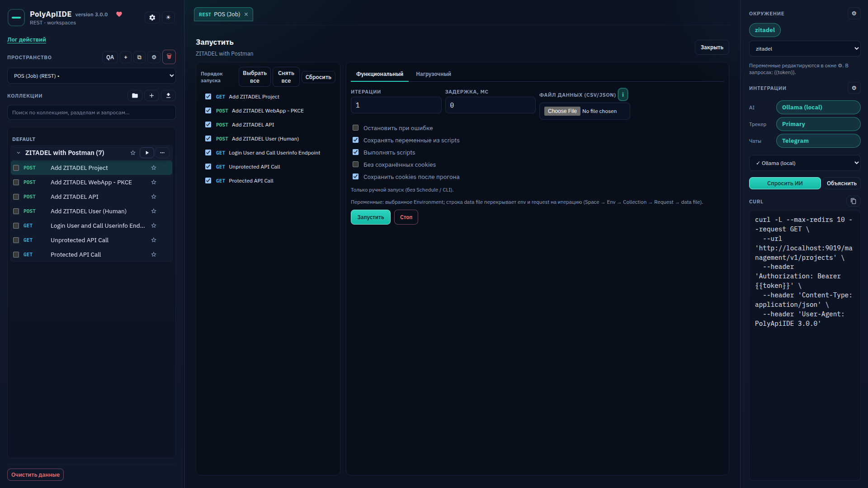Star the Add ZITADEL User (Human) request
Screen dimensions: 868x488
[x=154, y=211]
